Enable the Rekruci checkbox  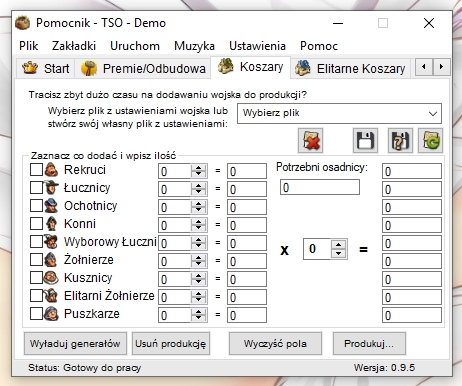36,169
